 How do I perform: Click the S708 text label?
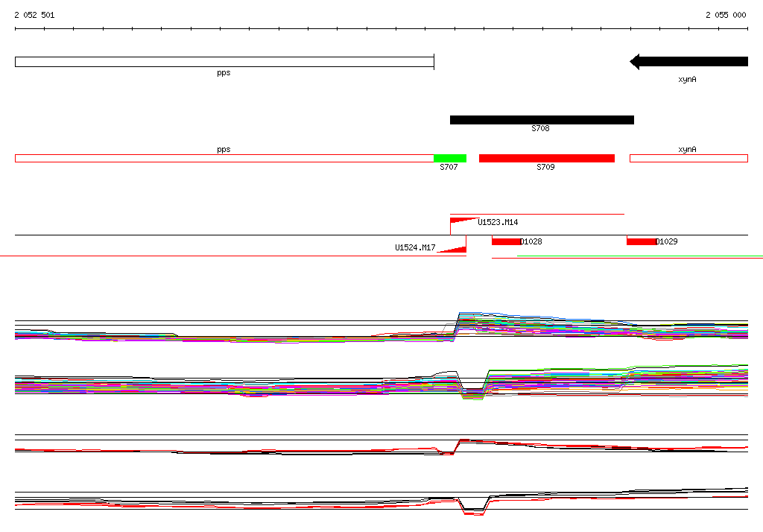click(x=540, y=128)
